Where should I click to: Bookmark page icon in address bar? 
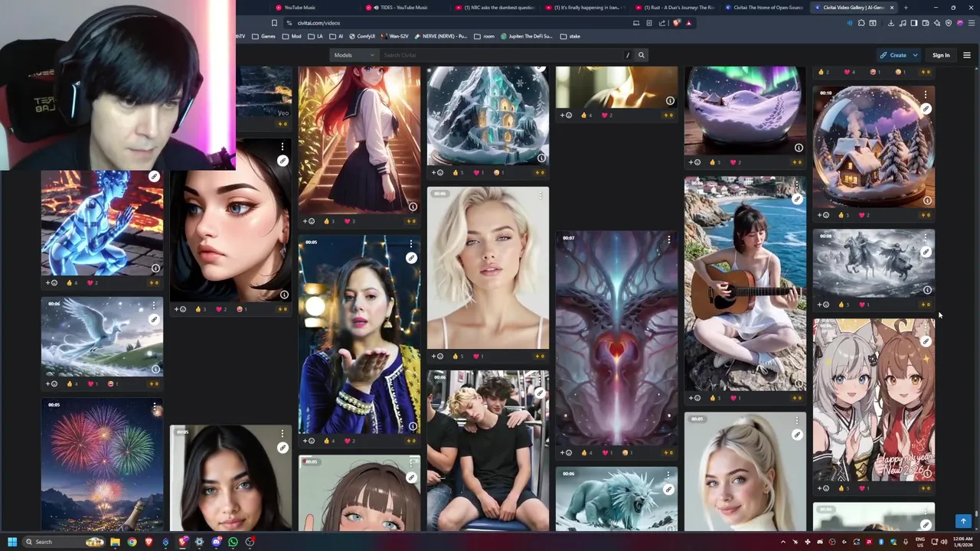[x=274, y=23]
